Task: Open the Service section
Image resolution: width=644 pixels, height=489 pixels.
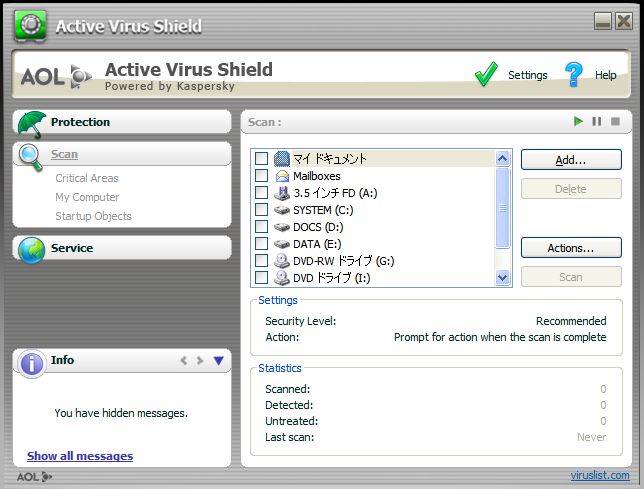Action: tap(72, 248)
